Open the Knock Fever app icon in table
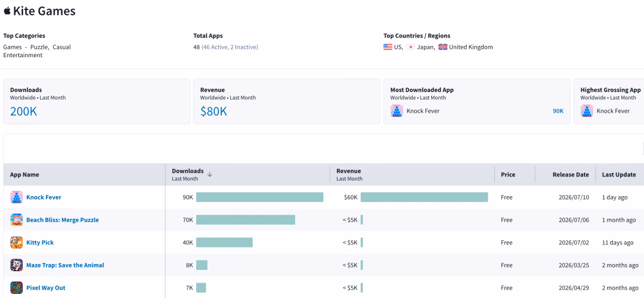The width and height of the screenshot is (644, 298). [x=17, y=197]
